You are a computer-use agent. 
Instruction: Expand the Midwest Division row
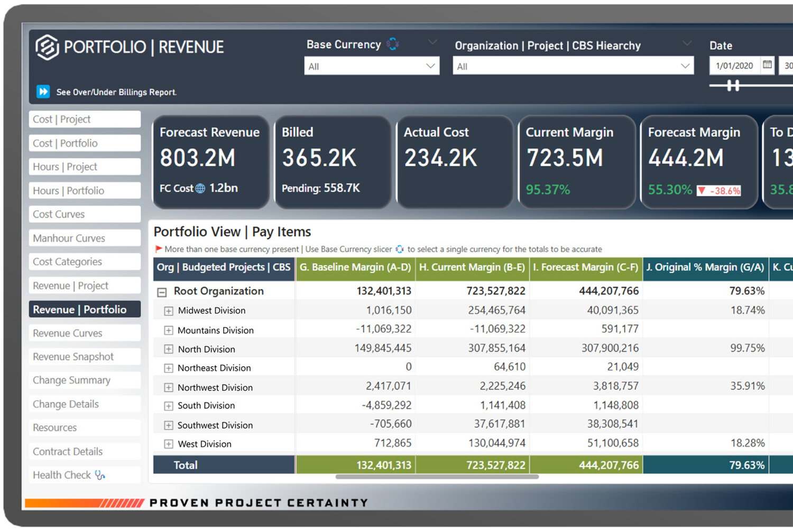(168, 310)
